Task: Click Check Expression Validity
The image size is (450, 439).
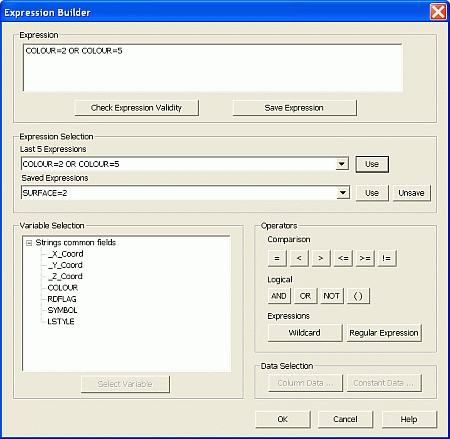Action: 137,108
